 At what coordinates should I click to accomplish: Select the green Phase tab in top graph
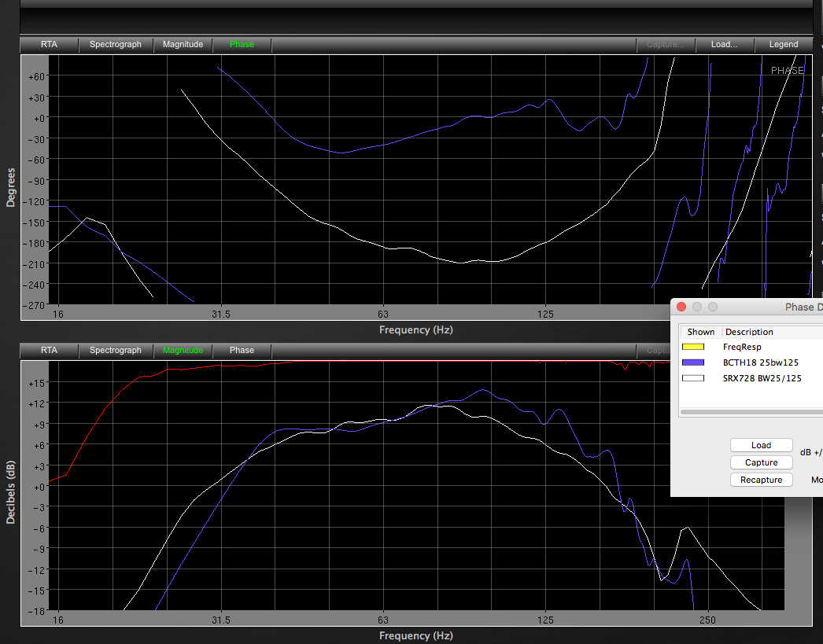(x=242, y=45)
